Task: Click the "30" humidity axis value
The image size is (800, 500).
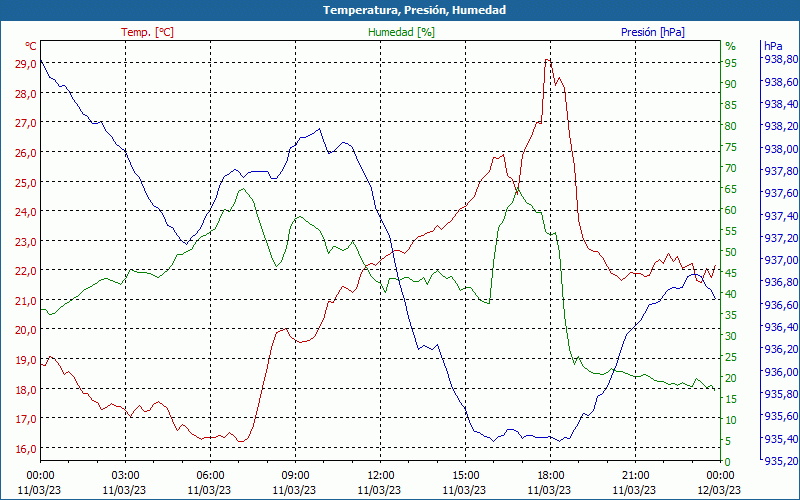Action: [x=731, y=336]
